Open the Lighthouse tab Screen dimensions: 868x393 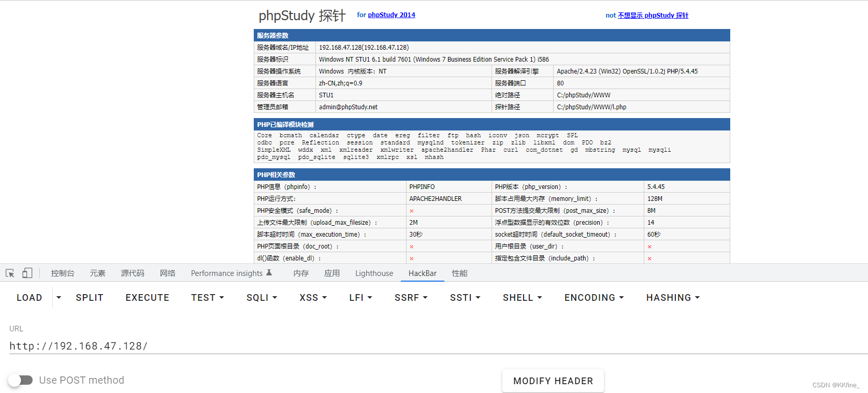[x=374, y=273]
